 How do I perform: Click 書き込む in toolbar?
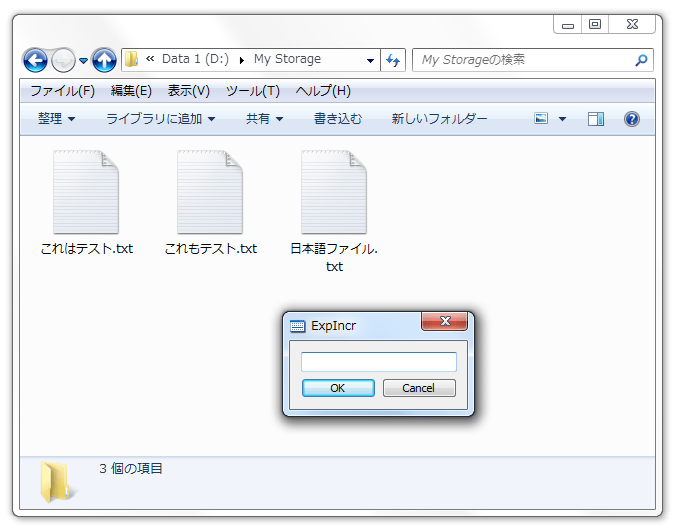point(338,119)
